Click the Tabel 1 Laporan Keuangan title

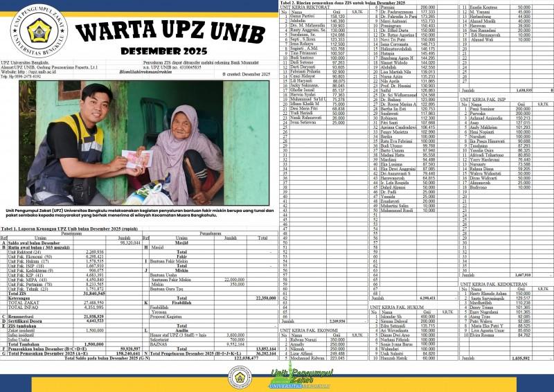(x=71, y=228)
